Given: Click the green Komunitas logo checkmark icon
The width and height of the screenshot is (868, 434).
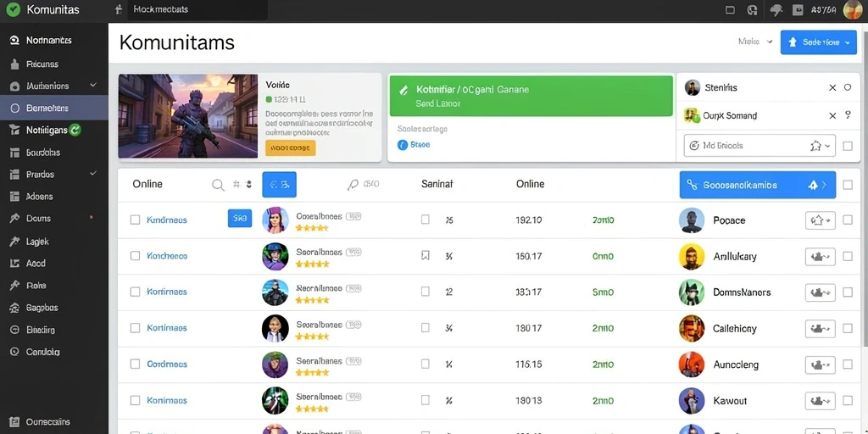Looking at the screenshot, I should [x=13, y=9].
